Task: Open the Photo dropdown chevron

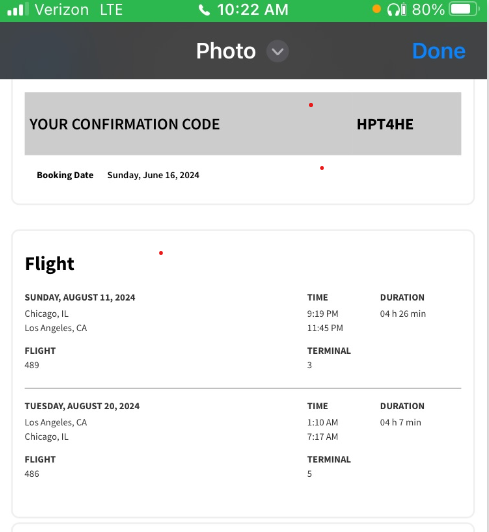Action: point(277,51)
